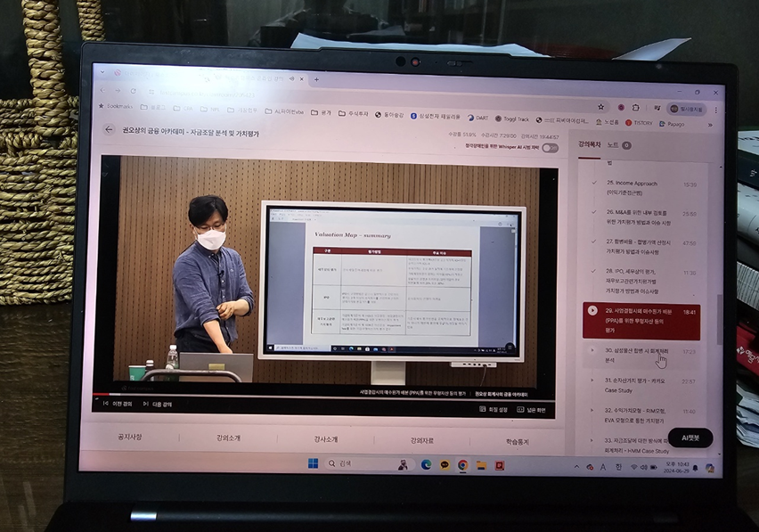This screenshot has width=759, height=532.
Task: Click the lecture list scrollbar
Action: tap(719, 320)
